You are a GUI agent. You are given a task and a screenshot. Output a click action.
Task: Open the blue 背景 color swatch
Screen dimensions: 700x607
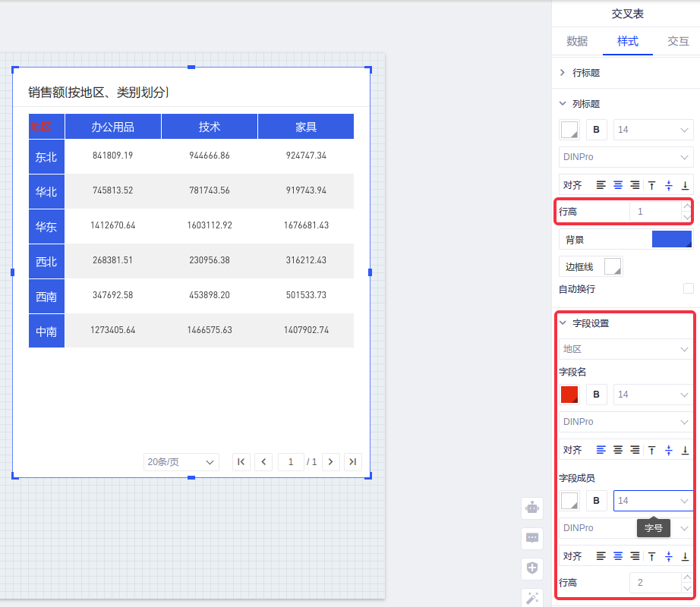point(672,240)
